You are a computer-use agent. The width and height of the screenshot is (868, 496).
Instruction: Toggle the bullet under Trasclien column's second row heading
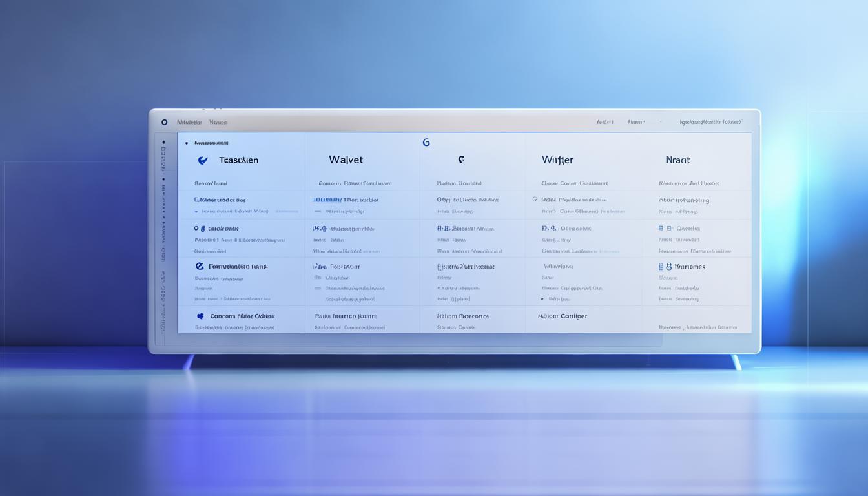(x=196, y=211)
